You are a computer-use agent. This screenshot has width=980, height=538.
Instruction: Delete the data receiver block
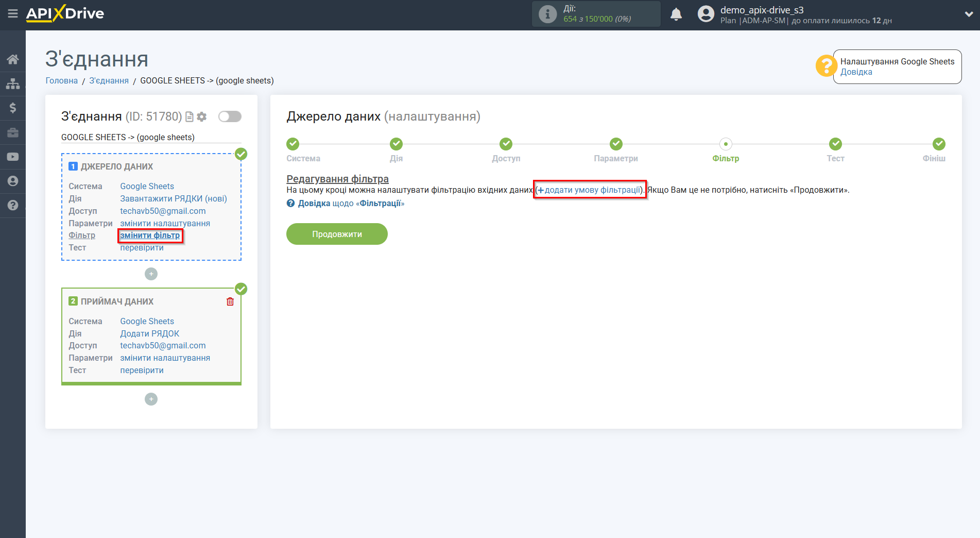pyautogui.click(x=230, y=301)
